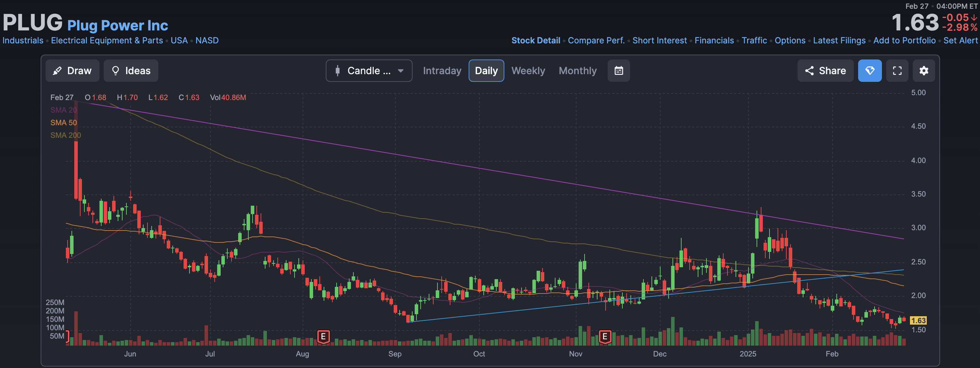Click the Set Alert link

[x=960, y=40]
